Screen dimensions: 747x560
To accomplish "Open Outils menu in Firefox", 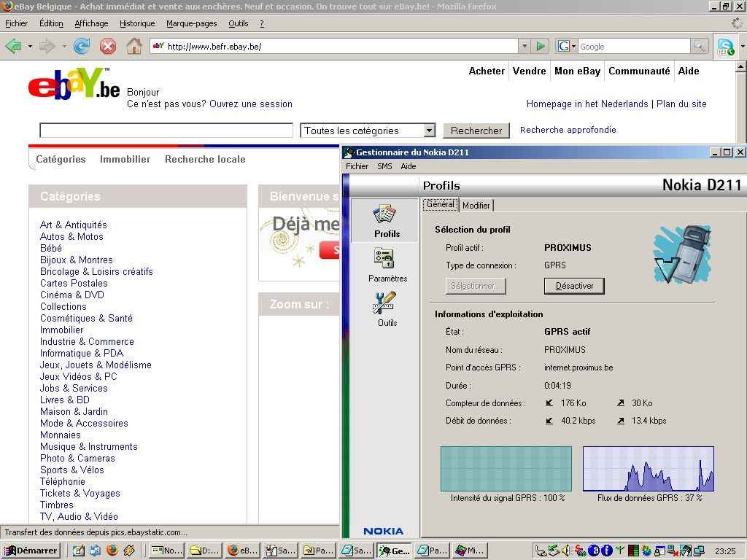I will tap(239, 23).
